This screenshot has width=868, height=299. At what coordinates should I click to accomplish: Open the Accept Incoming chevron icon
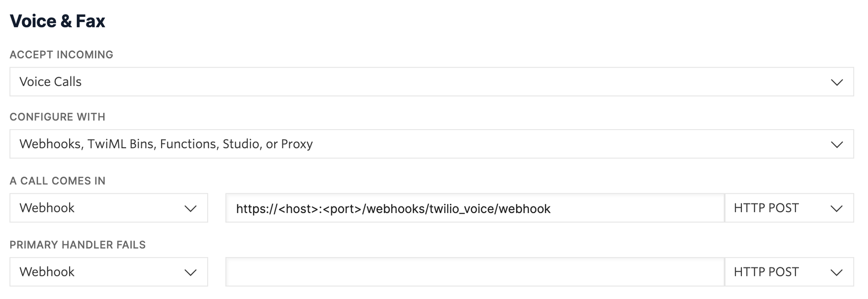(837, 82)
